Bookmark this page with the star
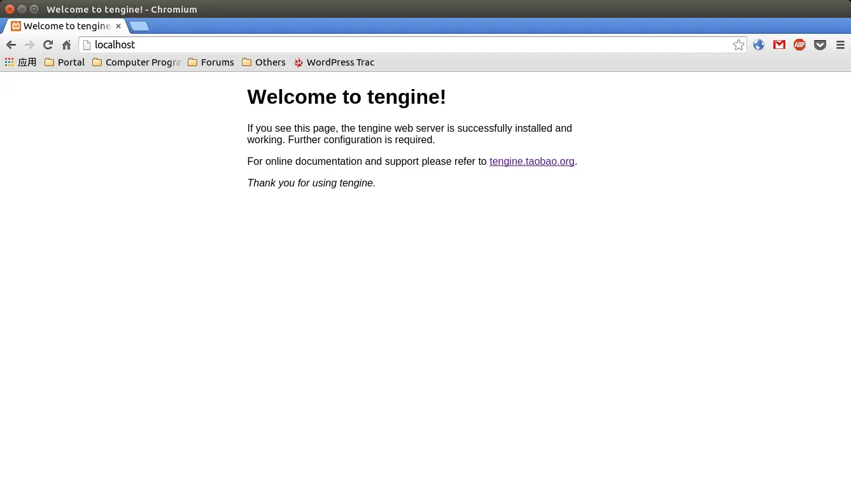 [738, 45]
